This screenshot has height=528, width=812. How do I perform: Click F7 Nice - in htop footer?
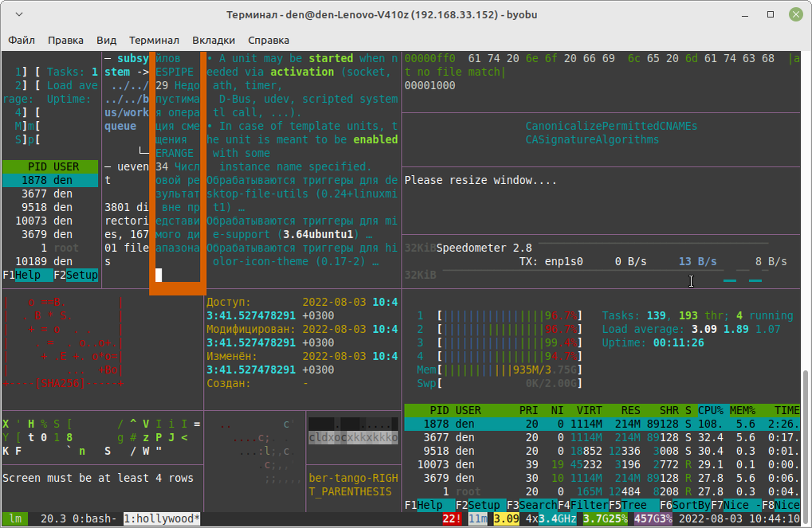736,505
